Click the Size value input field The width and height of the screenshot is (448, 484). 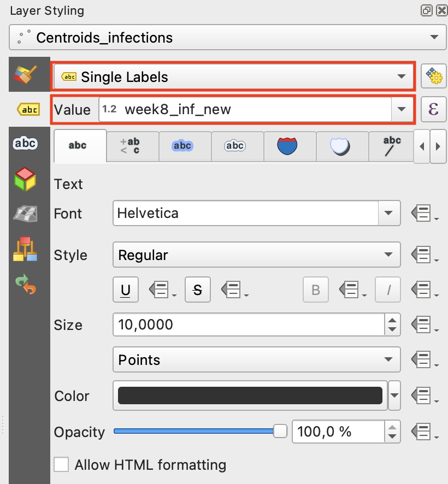249,325
